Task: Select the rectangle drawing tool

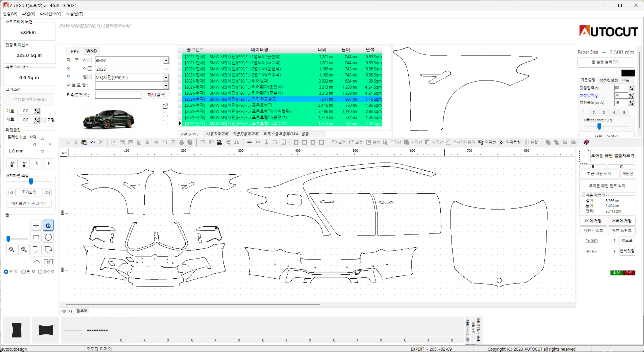Action: (x=36, y=237)
